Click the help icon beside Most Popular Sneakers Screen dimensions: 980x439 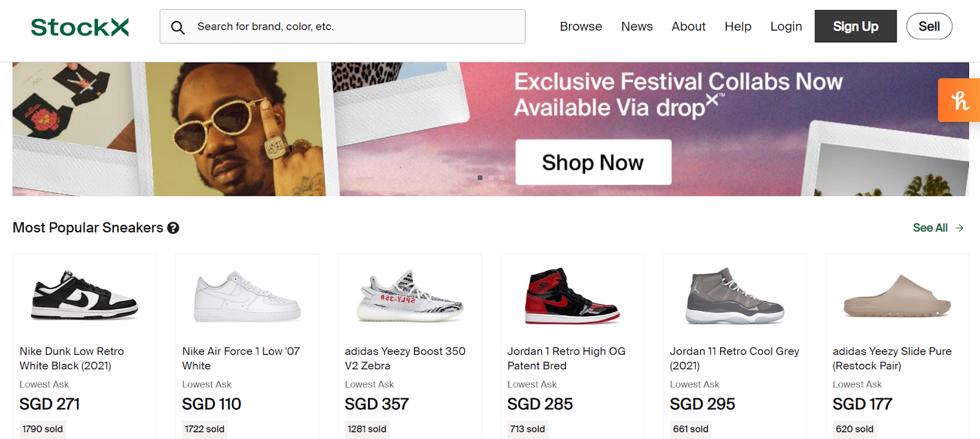(x=173, y=228)
